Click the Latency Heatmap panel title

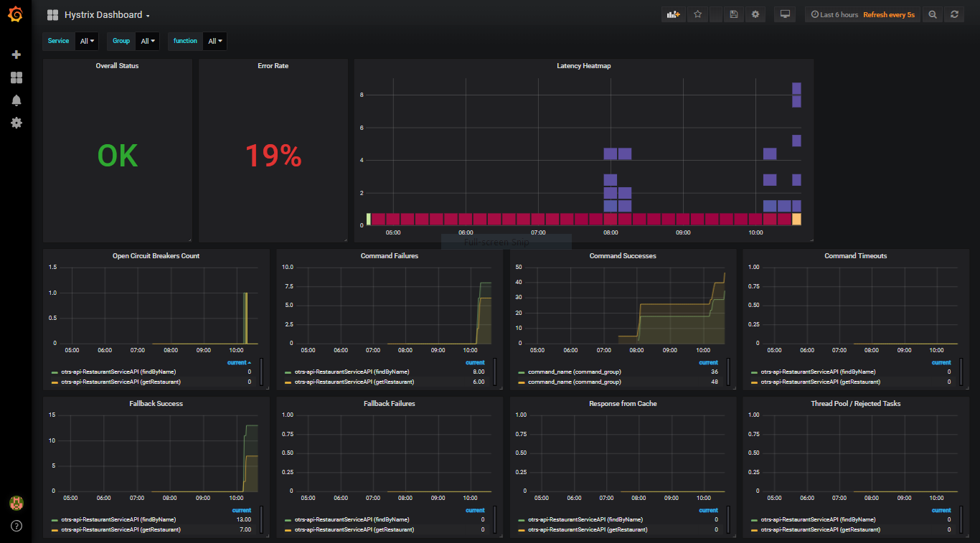583,66
